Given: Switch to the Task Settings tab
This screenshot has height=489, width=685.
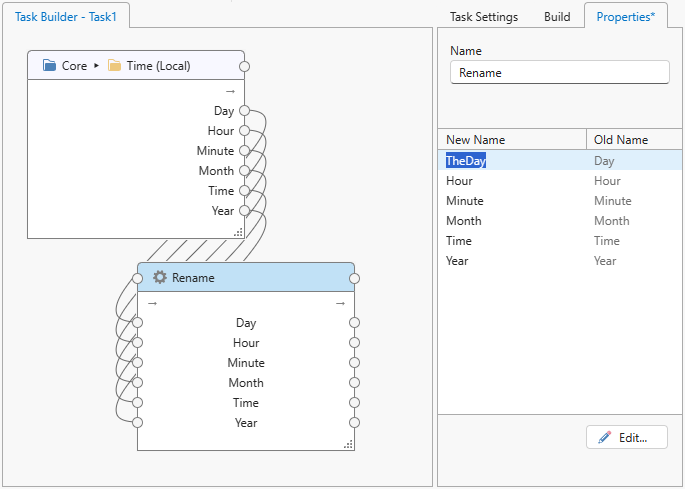Looking at the screenshot, I should (x=484, y=17).
